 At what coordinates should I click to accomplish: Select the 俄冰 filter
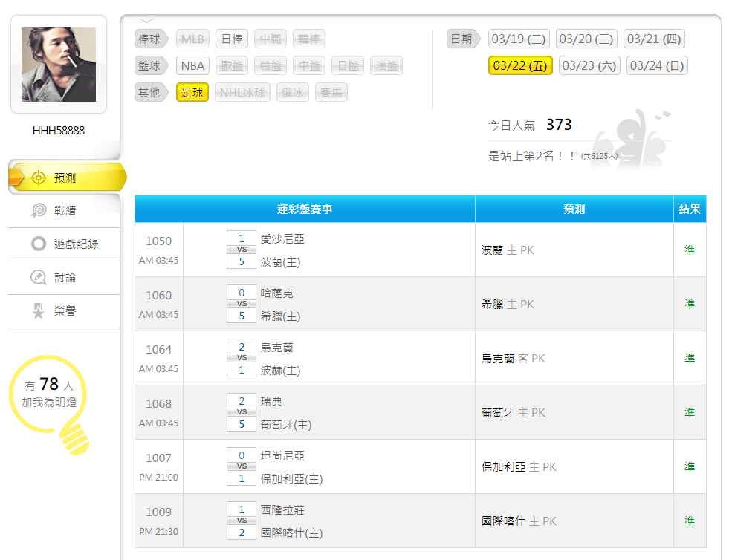tap(293, 92)
